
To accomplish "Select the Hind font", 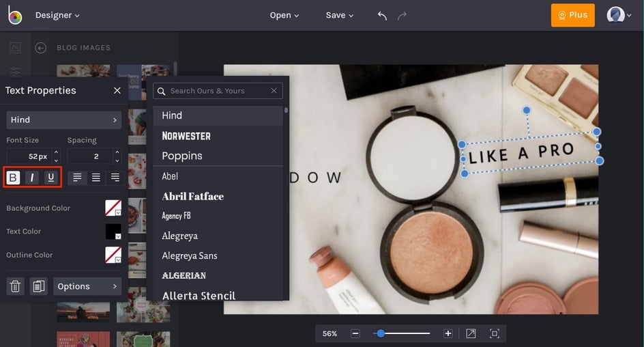I will 218,115.
